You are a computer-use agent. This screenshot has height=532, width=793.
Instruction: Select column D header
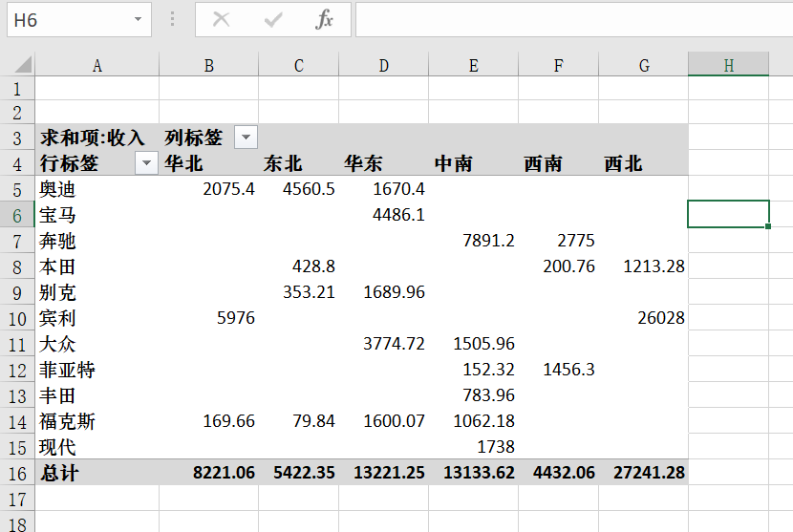384,65
